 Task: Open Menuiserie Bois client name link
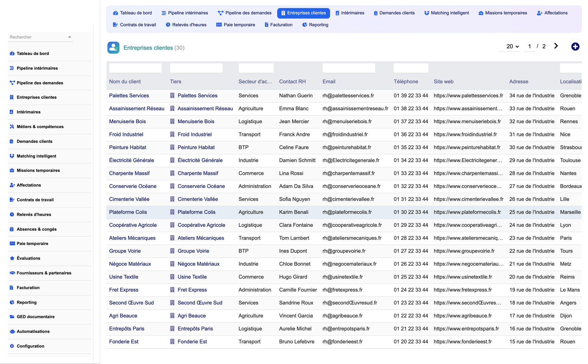[128, 121]
